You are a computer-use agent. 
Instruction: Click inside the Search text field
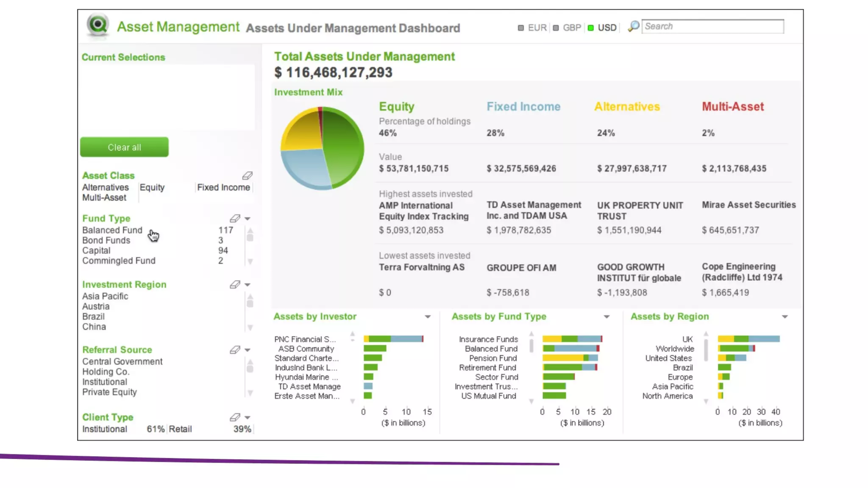pos(712,26)
